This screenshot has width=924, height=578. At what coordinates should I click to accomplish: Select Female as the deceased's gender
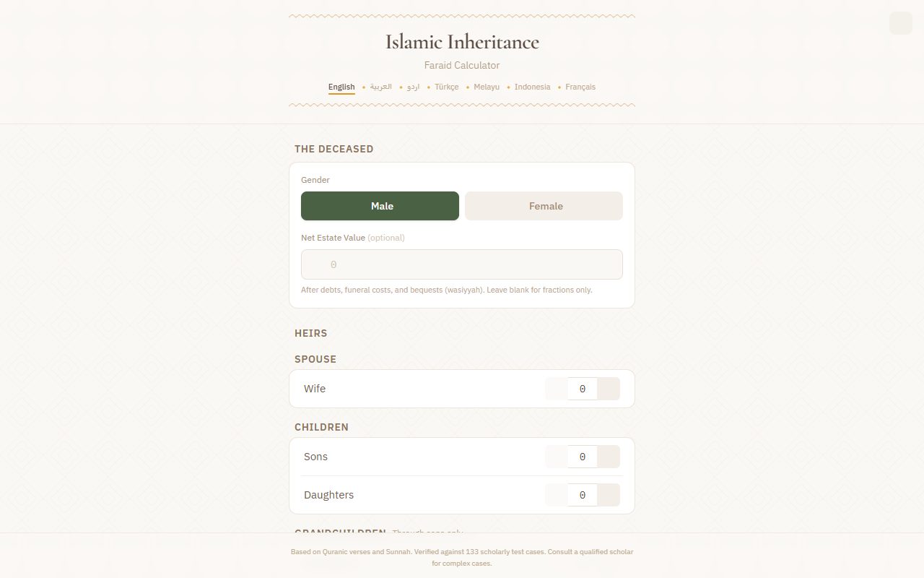pos(544,206)
